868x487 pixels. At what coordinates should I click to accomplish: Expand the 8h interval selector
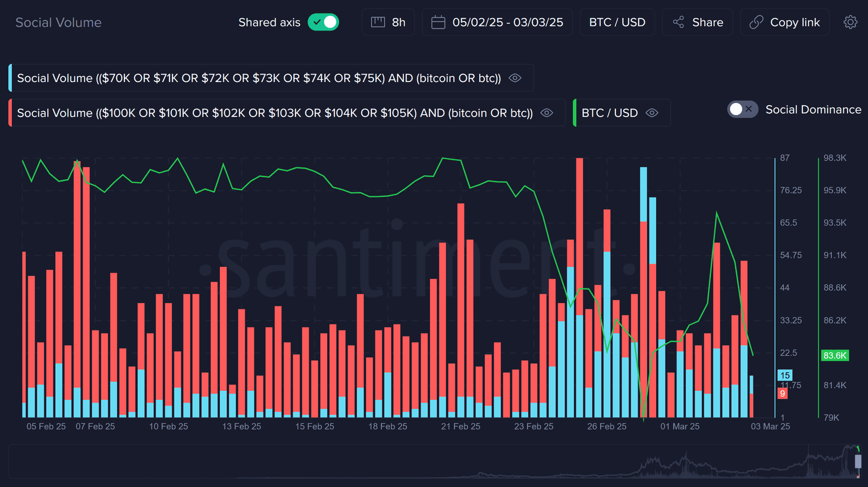398,22
